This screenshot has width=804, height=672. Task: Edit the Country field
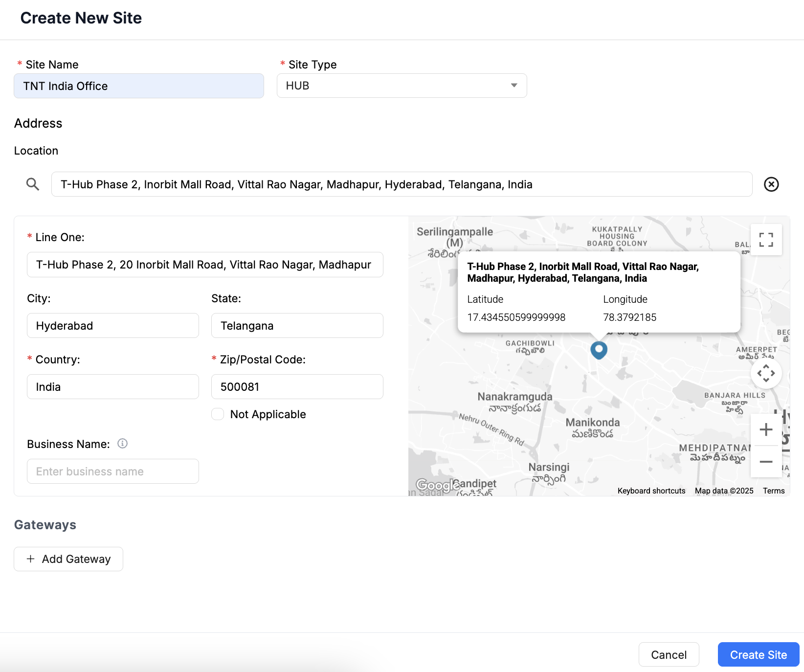(113, 387)
